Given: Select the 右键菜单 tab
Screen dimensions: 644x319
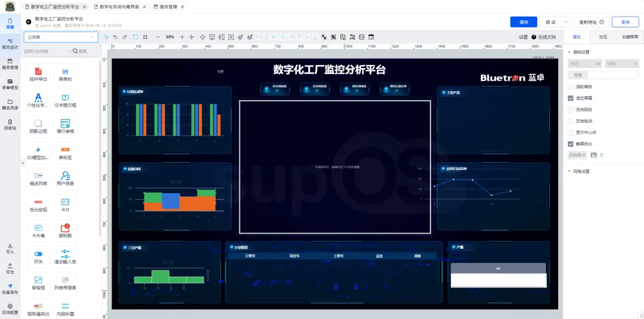Looking at the screenshot, I should click(x=630, y=37).
